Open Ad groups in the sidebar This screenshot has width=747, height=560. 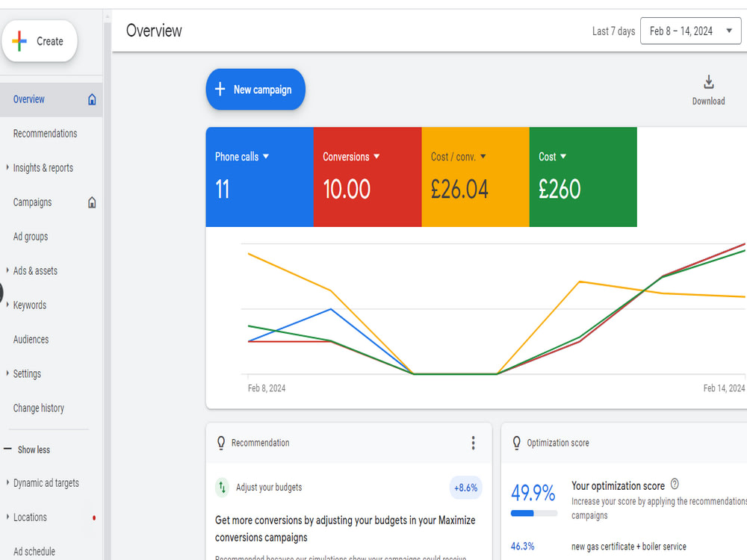click(x=31, y=237)
